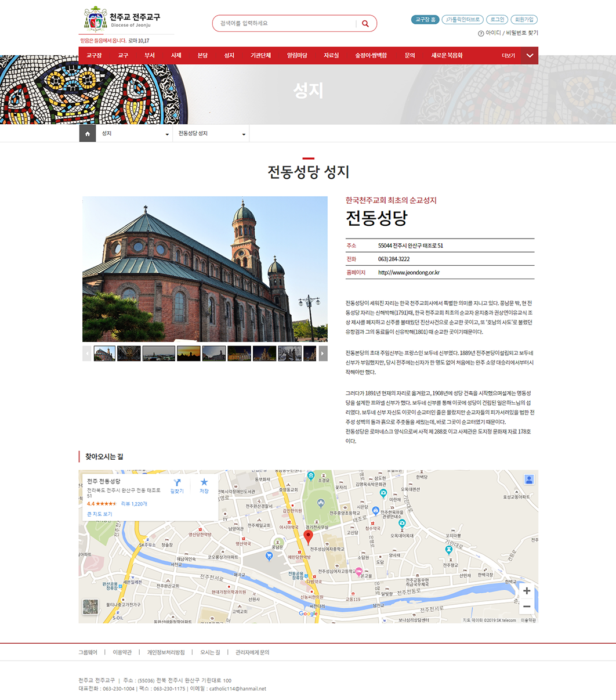
Task: Click the 회원가입 button
Action: [524, 20]
